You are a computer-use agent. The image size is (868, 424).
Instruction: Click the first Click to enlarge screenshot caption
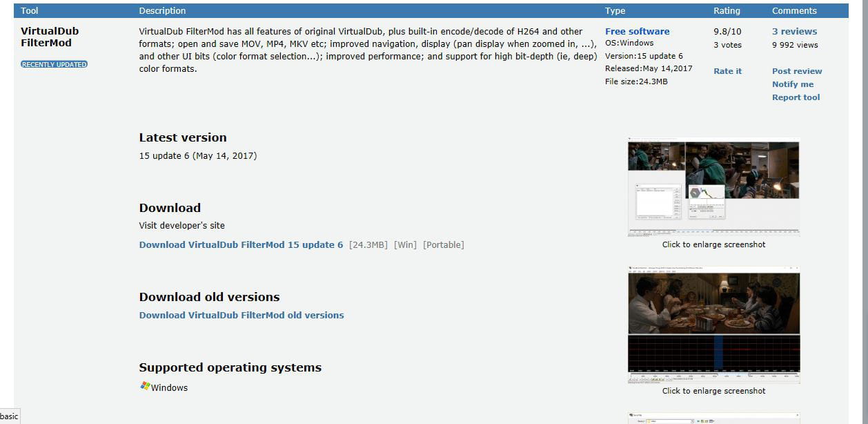713,244
